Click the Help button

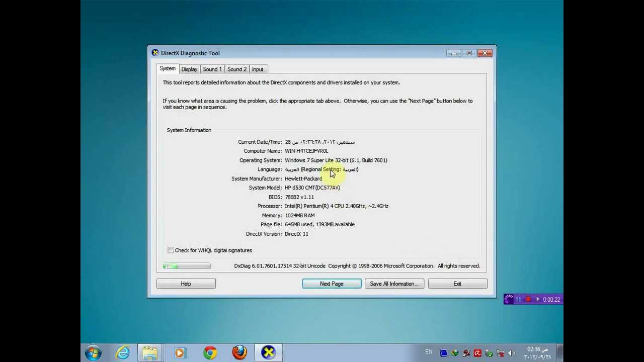point(186,284)
